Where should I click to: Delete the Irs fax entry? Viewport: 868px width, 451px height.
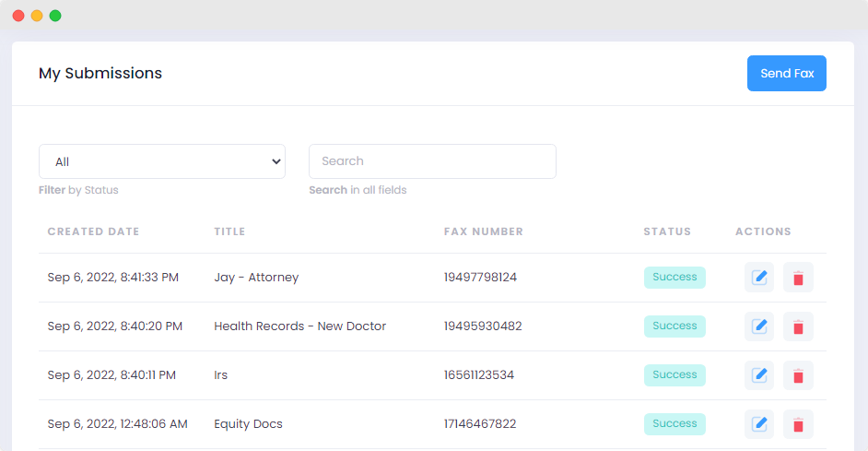(x=798, y=375)
